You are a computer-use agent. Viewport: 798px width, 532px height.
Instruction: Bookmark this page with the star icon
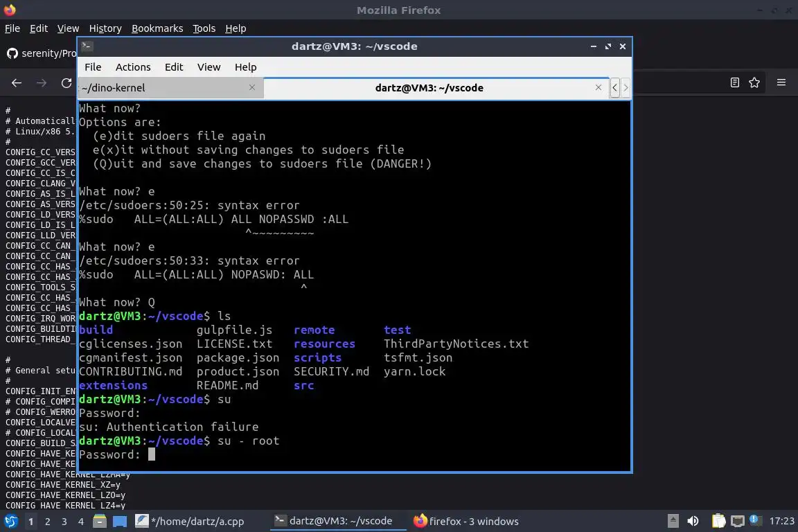[754, 82]
